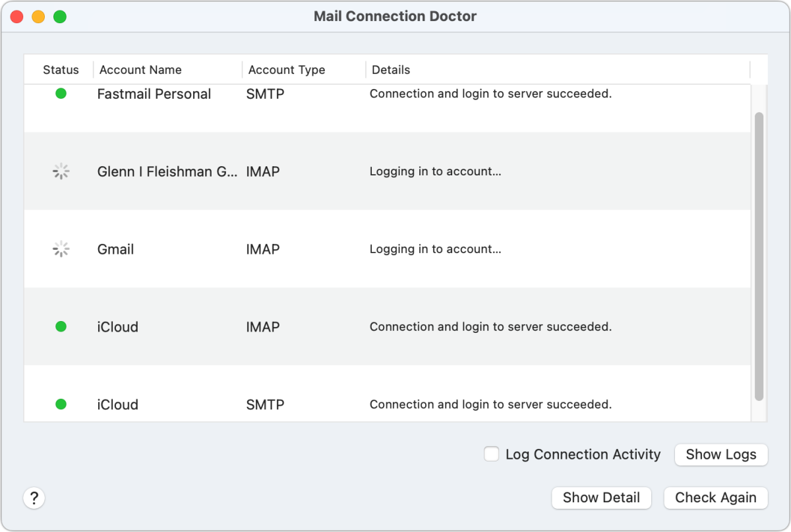Click the green status indicator for iCloud IMAP
The width and height of the screenshot is (791, 532).
(61, 326)
